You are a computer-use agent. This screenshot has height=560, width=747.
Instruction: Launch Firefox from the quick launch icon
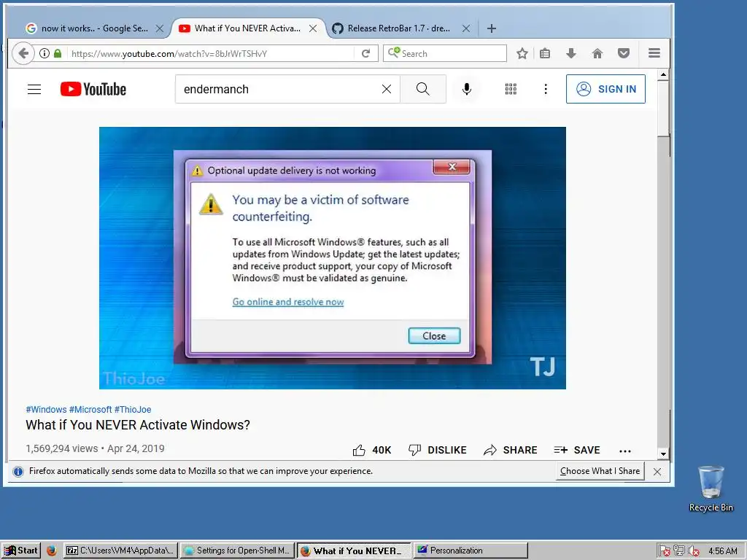pyautogui.click(x=52, y=551)
